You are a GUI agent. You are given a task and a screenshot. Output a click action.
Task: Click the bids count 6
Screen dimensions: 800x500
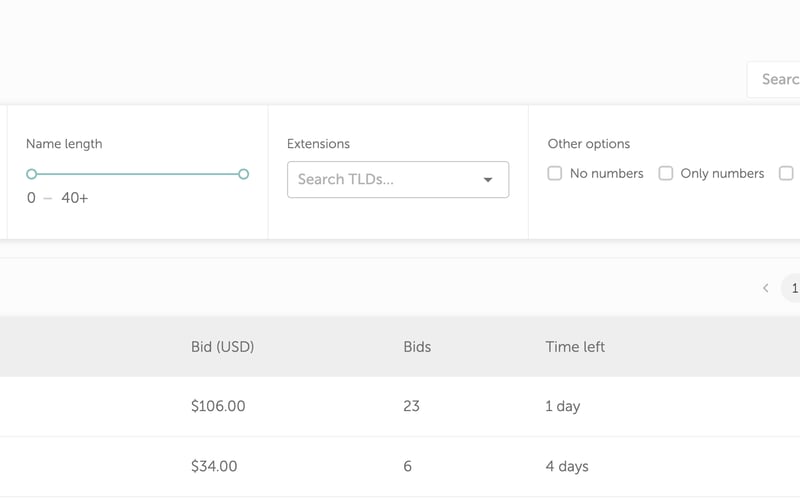click(x=407, y=466)
